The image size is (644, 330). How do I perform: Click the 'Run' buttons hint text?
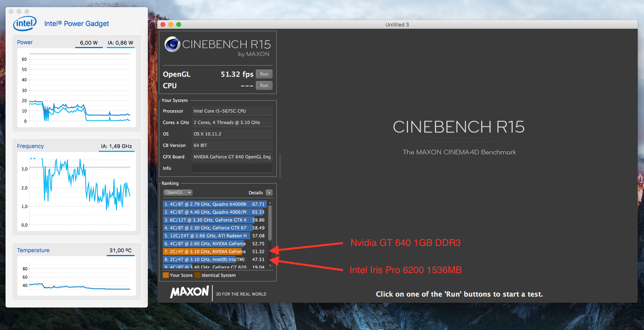(459, 294)
